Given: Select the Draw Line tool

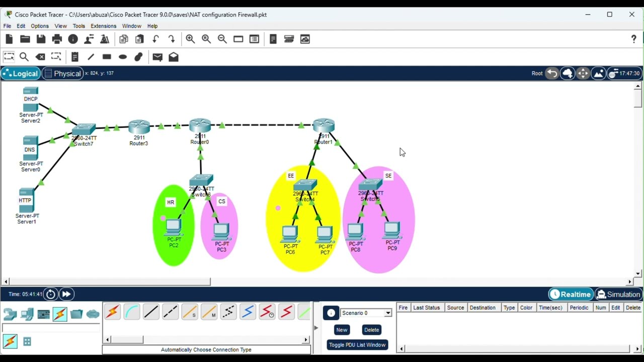Looking at the screenshot, I should pos(91,57).
